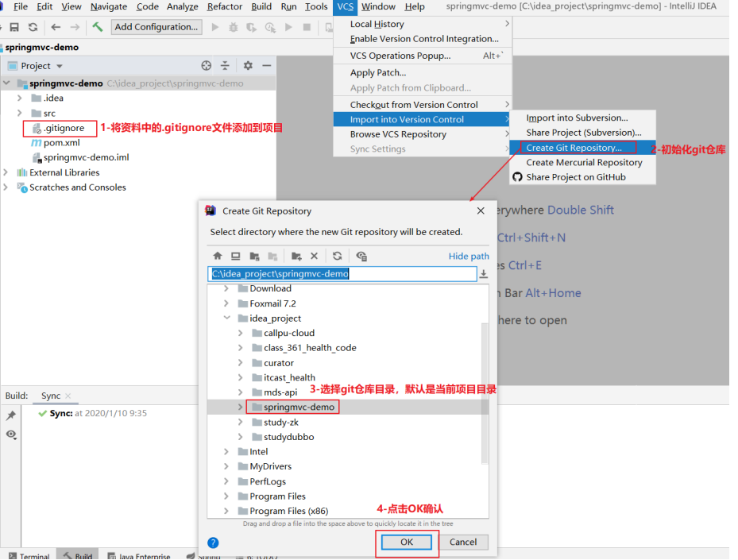Open Project panel settings gear

(248, 66)
